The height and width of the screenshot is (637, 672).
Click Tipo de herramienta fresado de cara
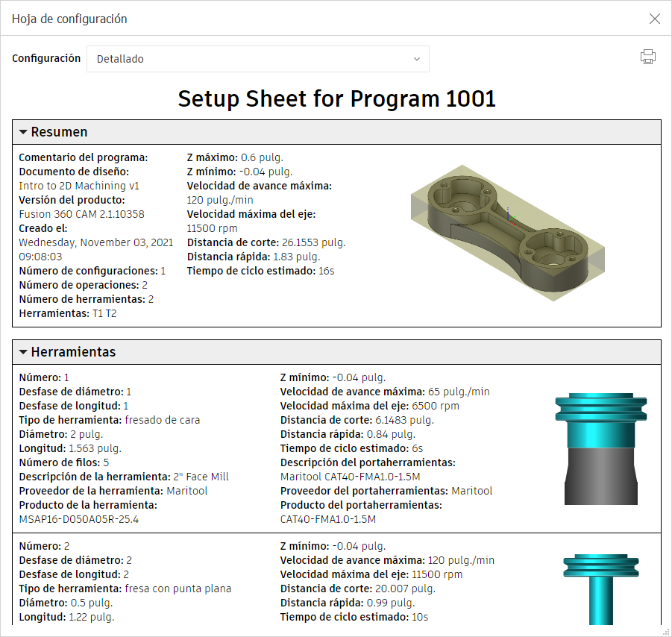click(110, 420)
